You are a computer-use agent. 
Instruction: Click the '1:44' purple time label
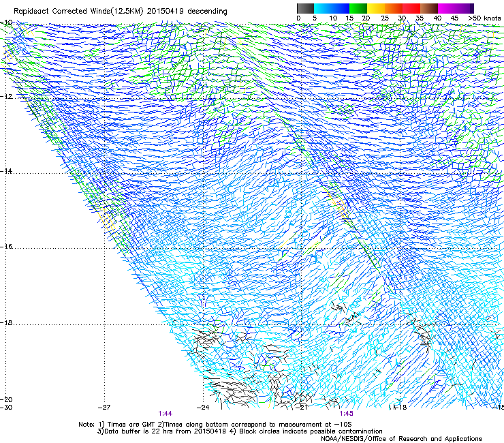point(166,414)
